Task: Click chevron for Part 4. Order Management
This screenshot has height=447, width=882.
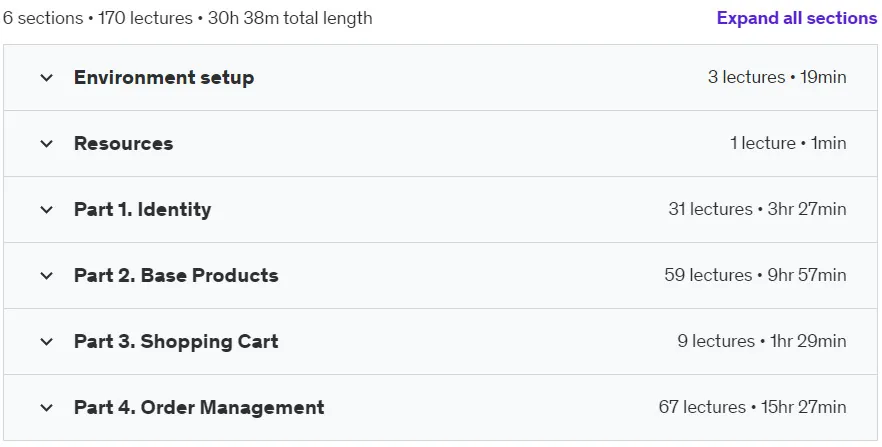Action: point(47,408)
